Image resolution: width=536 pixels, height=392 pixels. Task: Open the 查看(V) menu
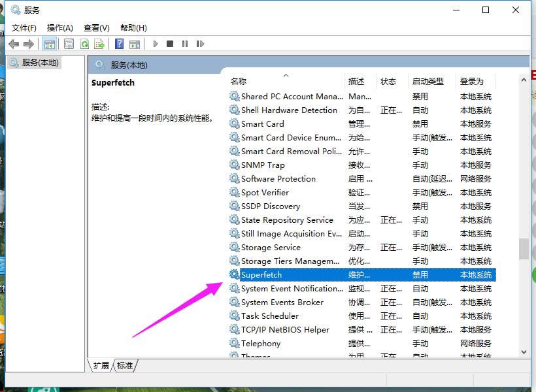point(95,27)
